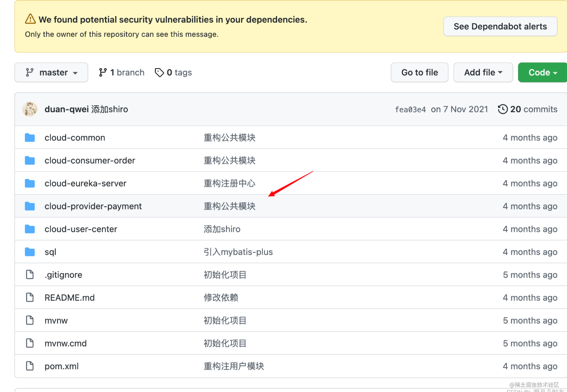Click the See Dependabot alerts button
567x392 pixels.
500,26
